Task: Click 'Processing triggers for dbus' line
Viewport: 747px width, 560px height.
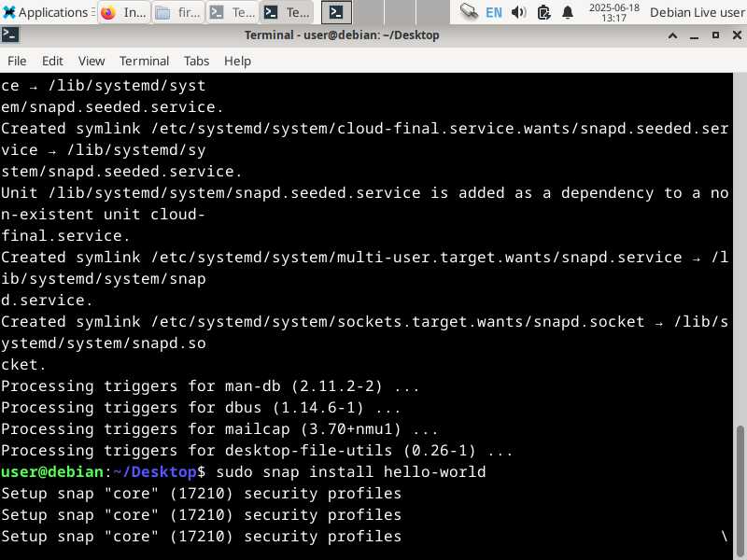Action: 201,408
